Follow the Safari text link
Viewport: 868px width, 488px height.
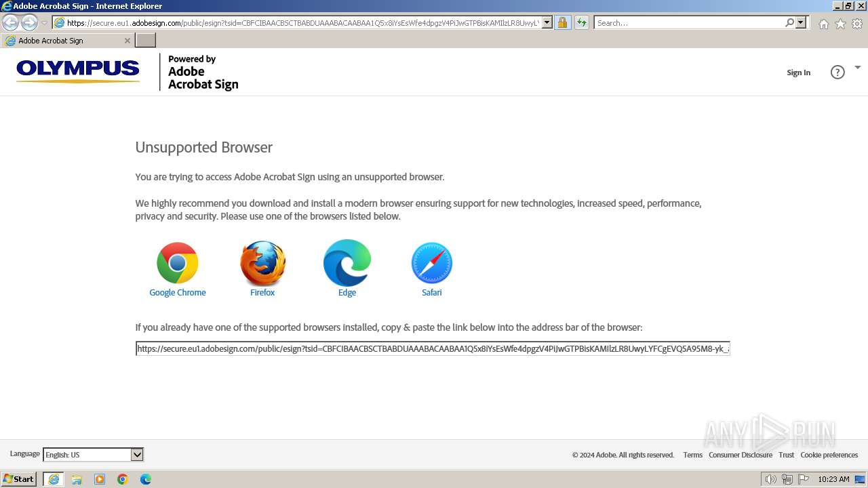click(432, 293)
